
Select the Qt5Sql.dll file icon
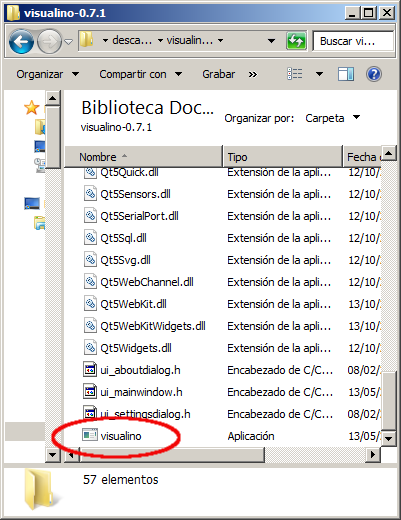point(90,238)
